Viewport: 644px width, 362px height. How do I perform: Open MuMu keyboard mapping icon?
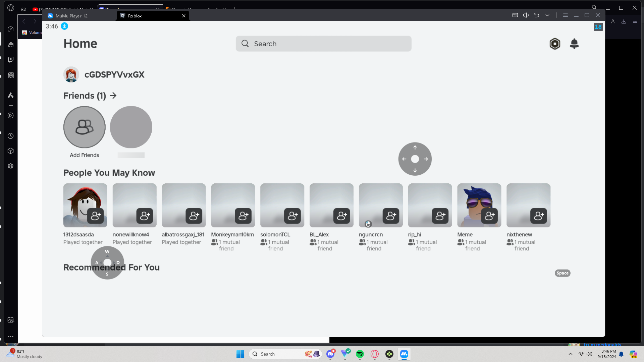[x=515, y=15]
